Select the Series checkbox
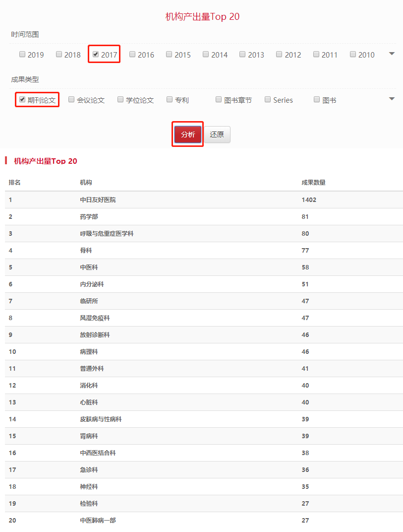This screenshot has width=403, height=532. pyautogui.click(x=268, y=100)
